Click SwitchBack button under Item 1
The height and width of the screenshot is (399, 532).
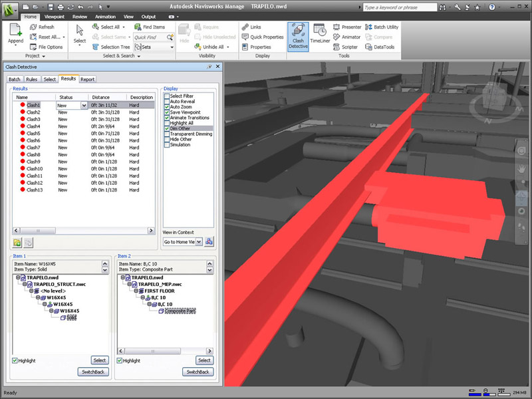93,372
